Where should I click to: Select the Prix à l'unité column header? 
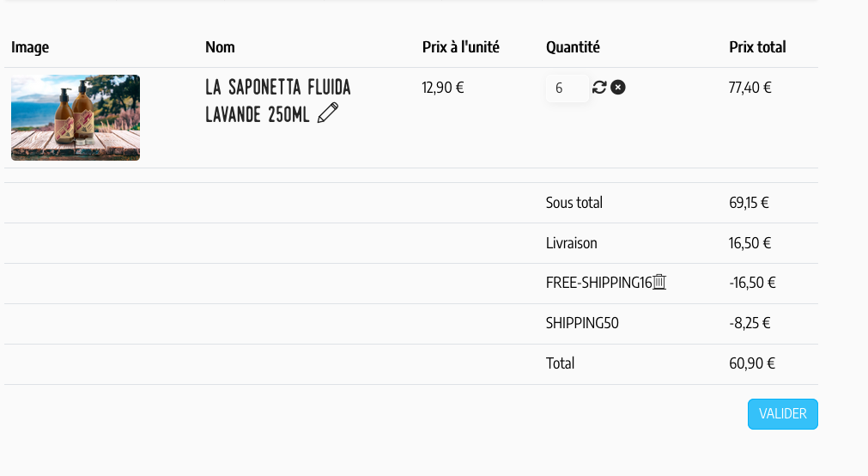[460, 47]
